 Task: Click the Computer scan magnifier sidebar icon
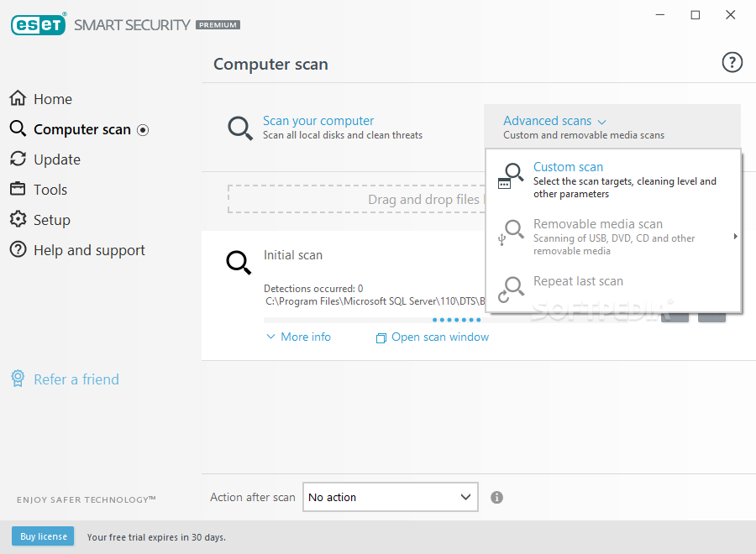click(x=18, y=128)
